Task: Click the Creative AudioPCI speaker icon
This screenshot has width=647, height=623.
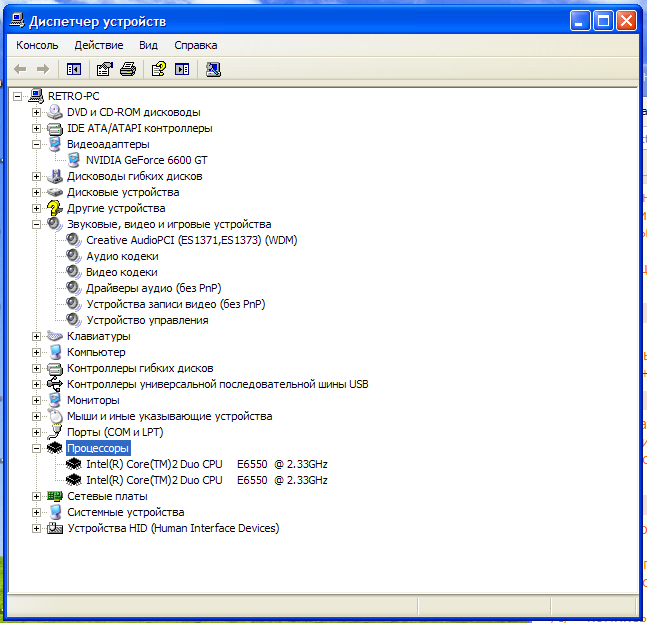Action: [73, 240]
